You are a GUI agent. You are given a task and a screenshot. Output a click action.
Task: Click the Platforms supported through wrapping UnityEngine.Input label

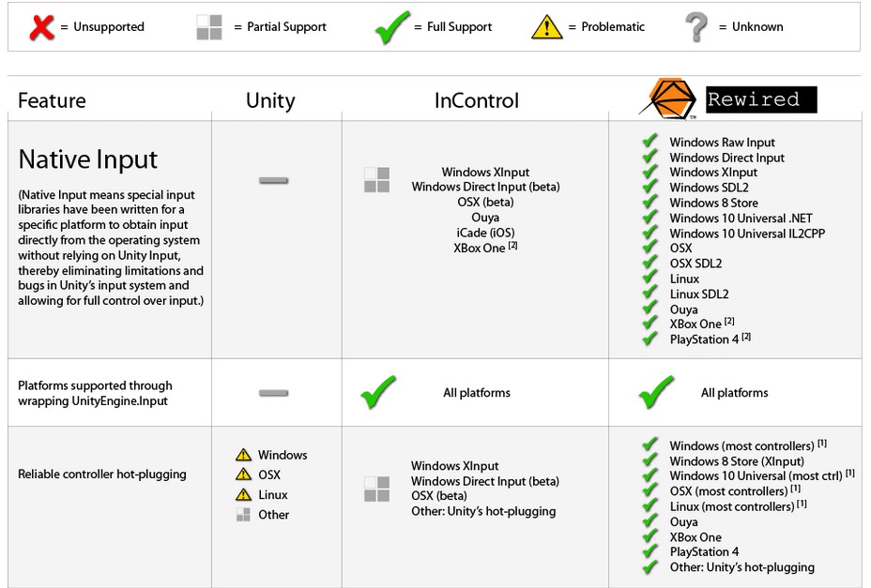tap(95, 393)
